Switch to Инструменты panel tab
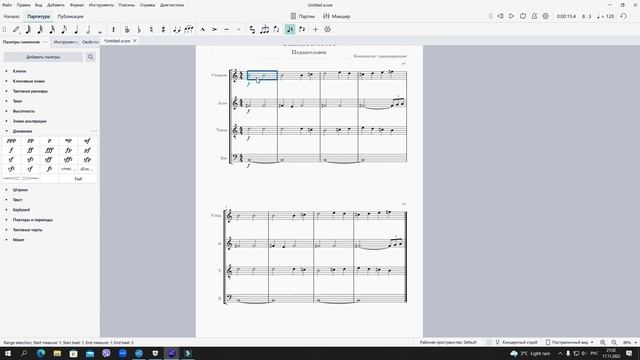Screen dimensions: 640x360 pos(65,42)
